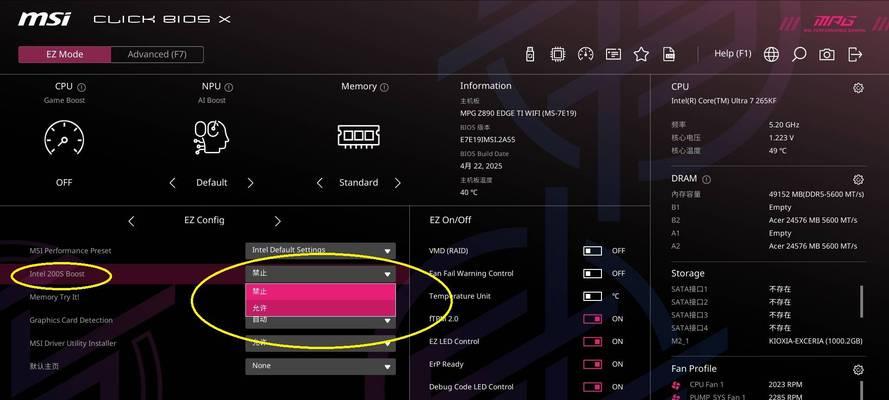Click the info icon beside CPU Game Boost
Image resolution: width=889 pixels, height=400 pixels.
[81, 87]
